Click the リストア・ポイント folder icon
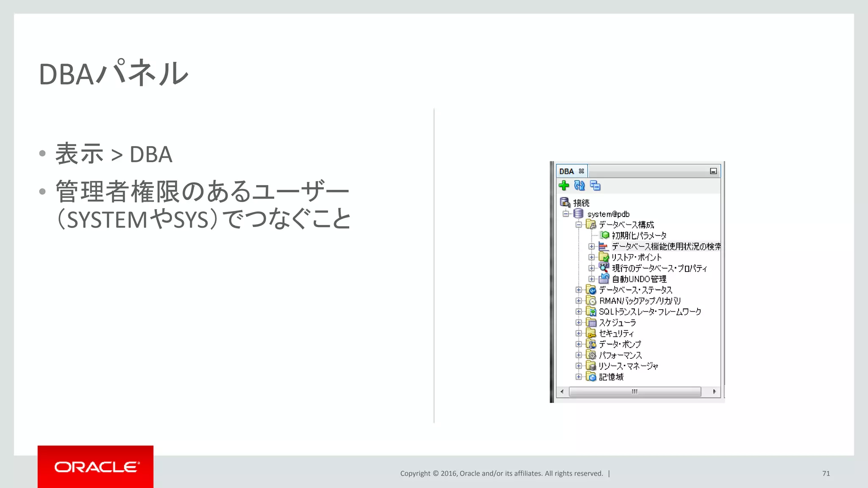The width and height of the screenshot is (868, 488). pos(604,257)
